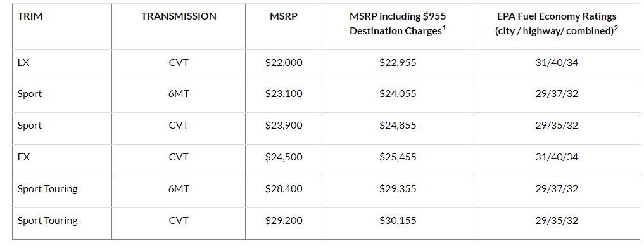Click the $30,155 destination price
The width and height of the screenshot is (644, 248).
[x=398, y=221]
